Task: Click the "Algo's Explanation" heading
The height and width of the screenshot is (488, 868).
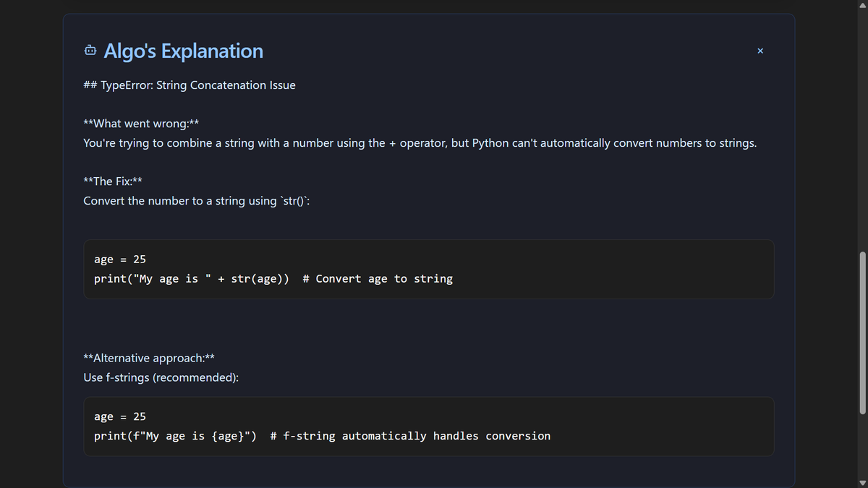Action: tap(184, 51)
